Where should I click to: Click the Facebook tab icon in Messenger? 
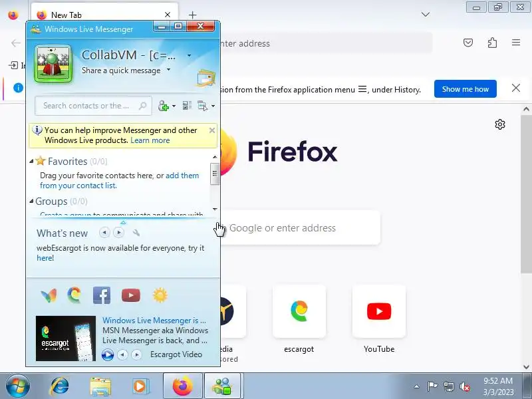point(102,295)
